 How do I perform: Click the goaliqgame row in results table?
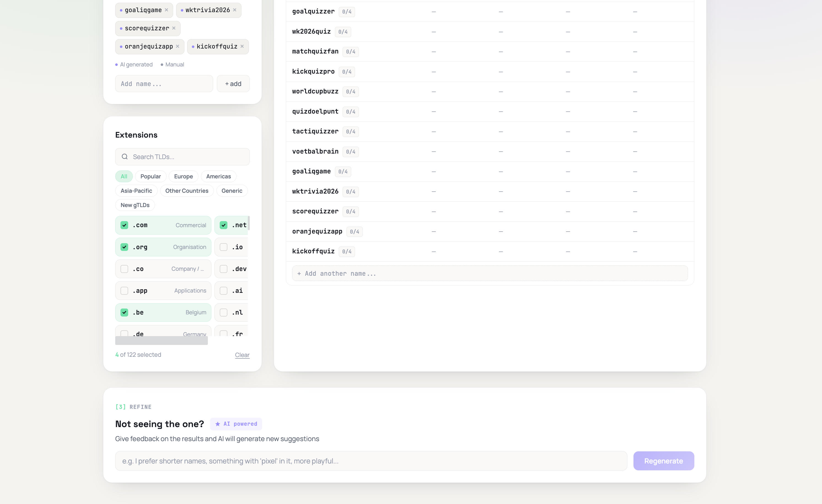coord(490,171)
